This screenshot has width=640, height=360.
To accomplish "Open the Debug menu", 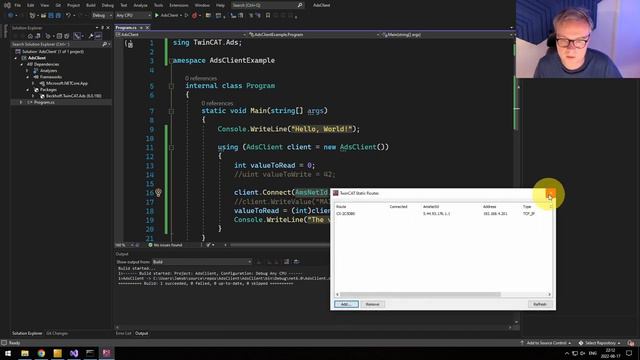I will point(108,5).
